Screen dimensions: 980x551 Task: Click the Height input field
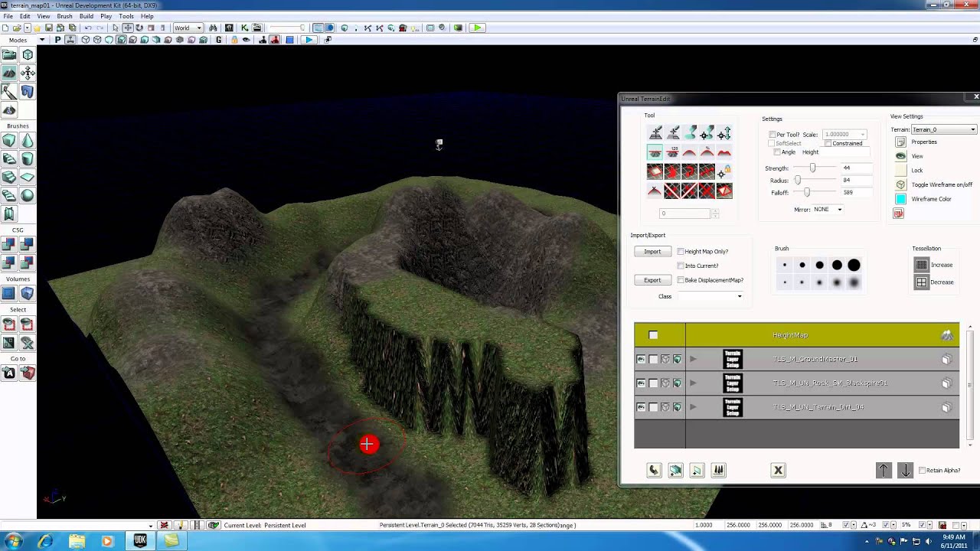(x=846, y=152)
